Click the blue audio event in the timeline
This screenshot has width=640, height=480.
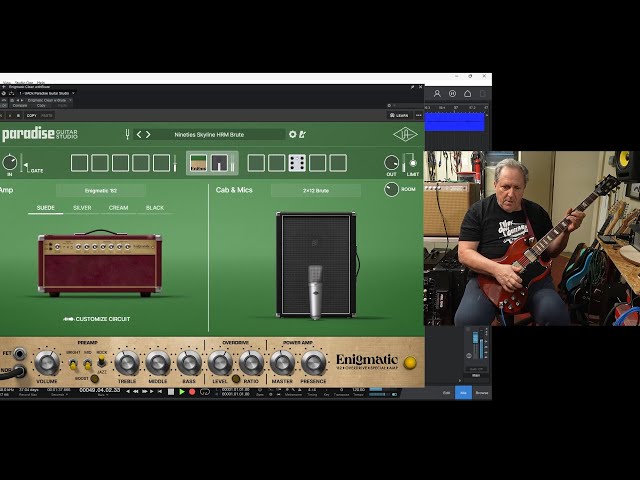point(455,122)
